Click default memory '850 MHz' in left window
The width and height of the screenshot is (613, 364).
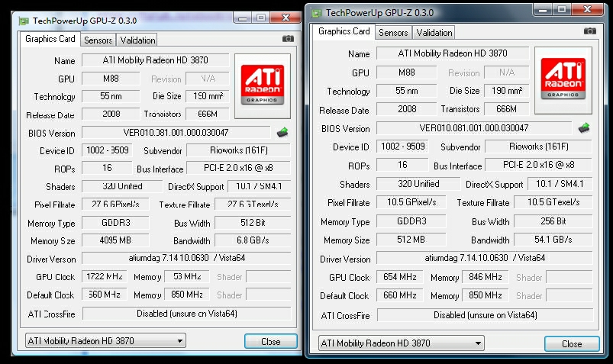pyautogui.click(x=186, y=294)
